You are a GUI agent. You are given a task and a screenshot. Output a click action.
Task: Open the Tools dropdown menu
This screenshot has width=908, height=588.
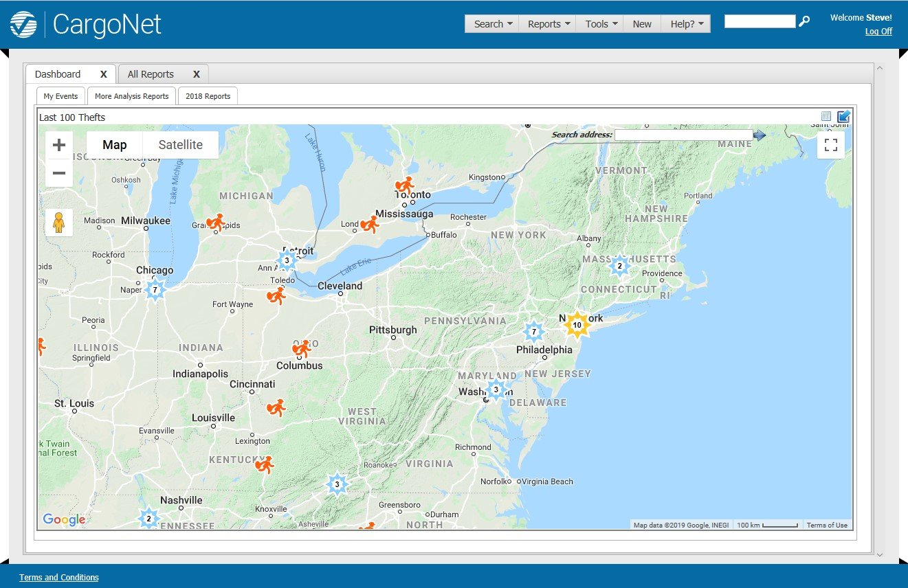point(601,24)
